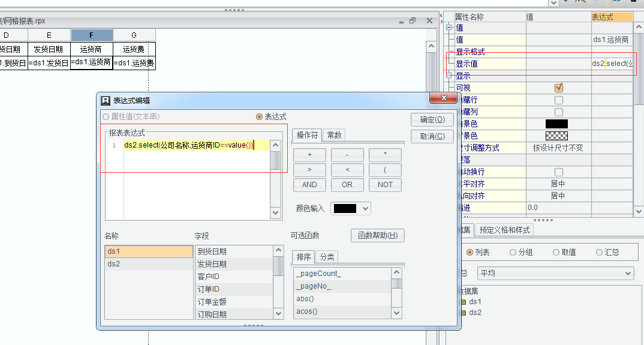Choose the acos() function
The height and width of the screenshot is (345, 644).
342,311
